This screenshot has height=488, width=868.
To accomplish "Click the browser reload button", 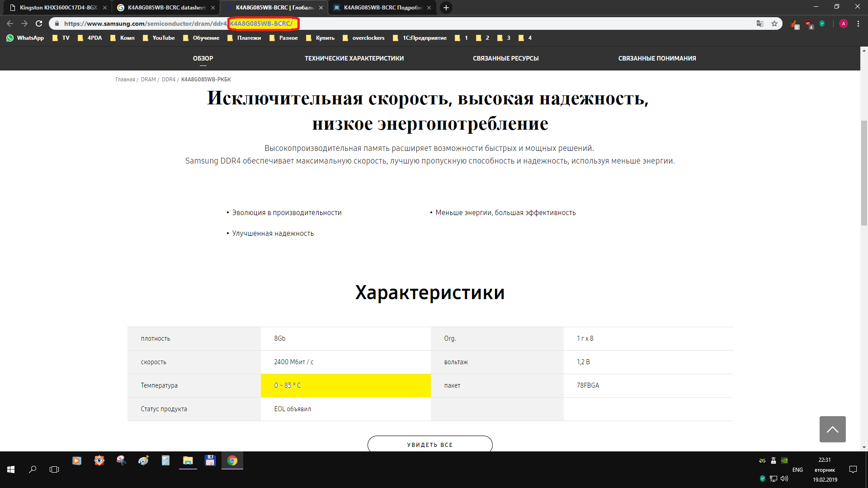I will [x=39, y=23].
